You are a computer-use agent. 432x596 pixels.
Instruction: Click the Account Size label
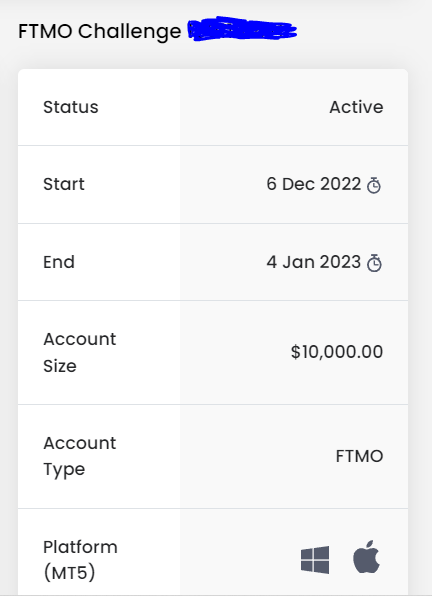(79, 352)
